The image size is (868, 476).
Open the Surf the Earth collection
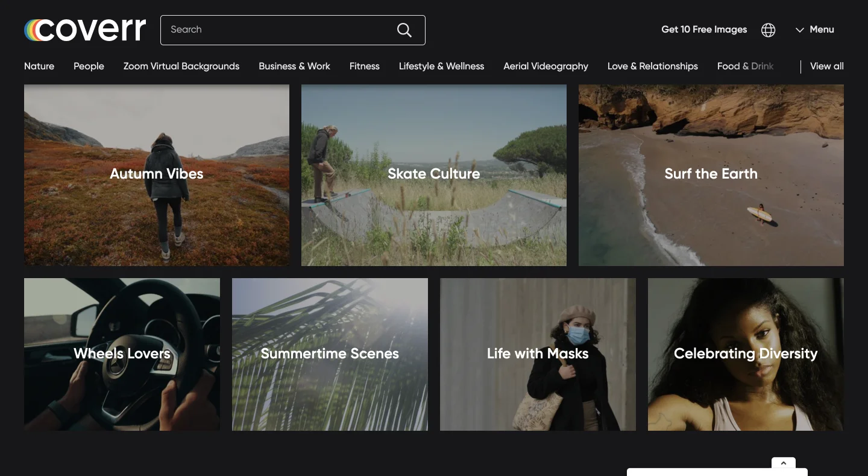click(711, 174)
